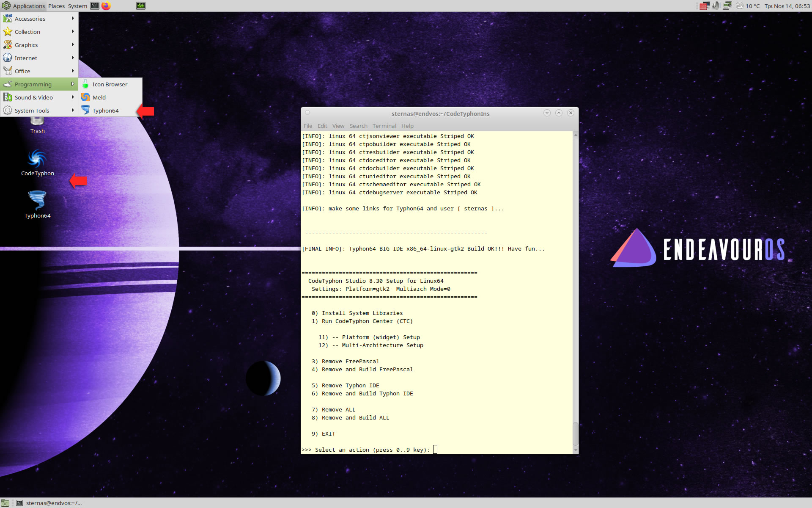Launch Meld from the Programming submenu
The width and height of the screenshot is (812, 508).
coord(110,97)
